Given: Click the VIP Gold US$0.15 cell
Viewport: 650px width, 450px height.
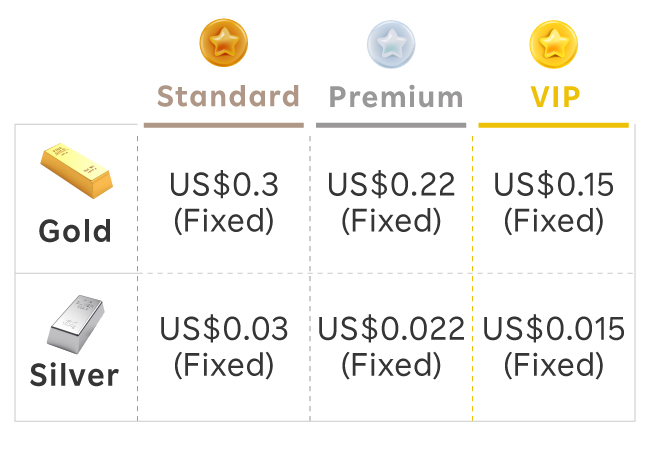Looking at the screenshot, I should pos(553,201).
